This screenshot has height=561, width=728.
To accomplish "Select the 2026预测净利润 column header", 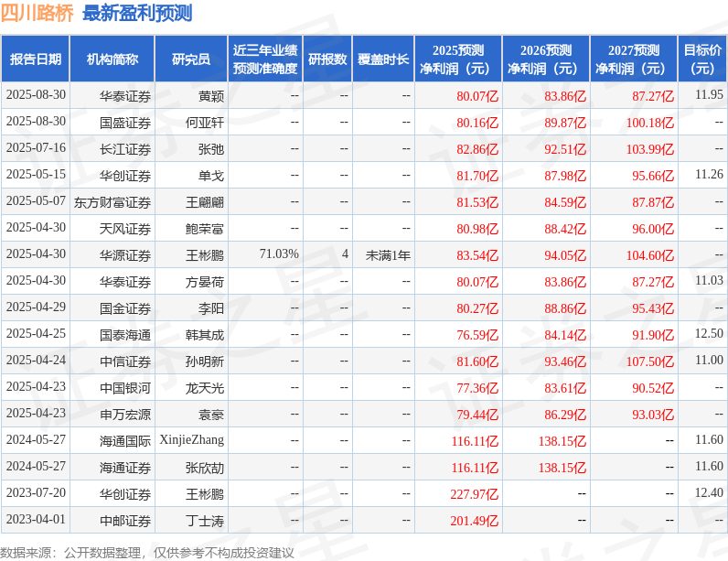I will pos(546,59).
